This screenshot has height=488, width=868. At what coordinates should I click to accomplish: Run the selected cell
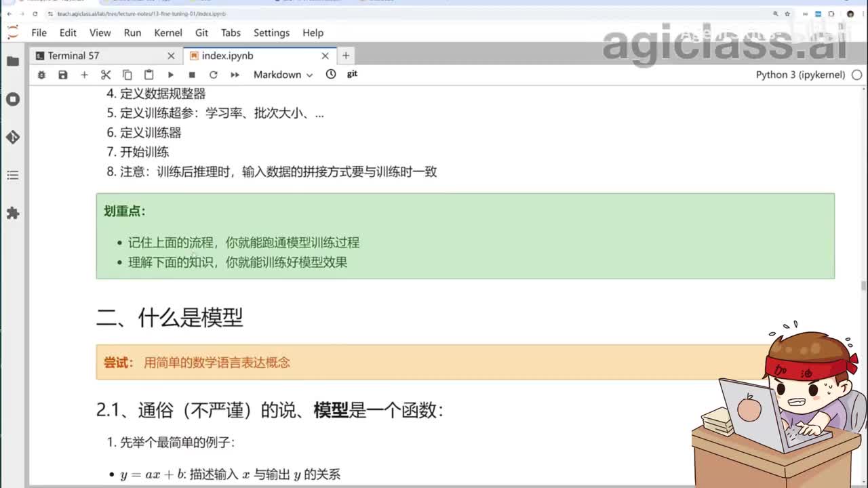click(170, 75)
